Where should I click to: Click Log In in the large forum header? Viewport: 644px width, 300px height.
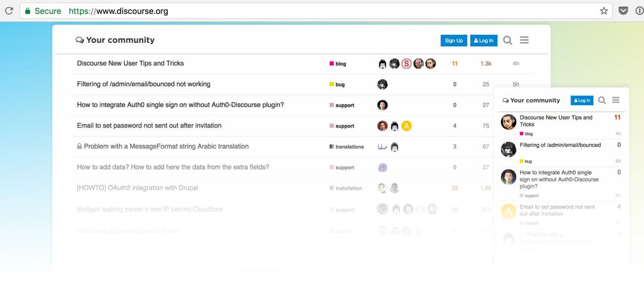coord(484,41)
